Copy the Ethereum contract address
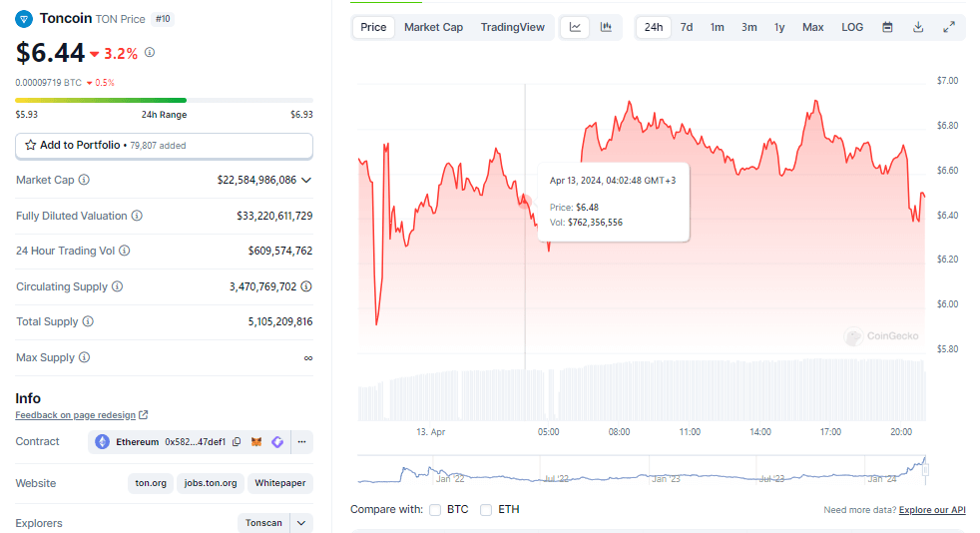Screen dimensions: 980x533 pos(237,442)
